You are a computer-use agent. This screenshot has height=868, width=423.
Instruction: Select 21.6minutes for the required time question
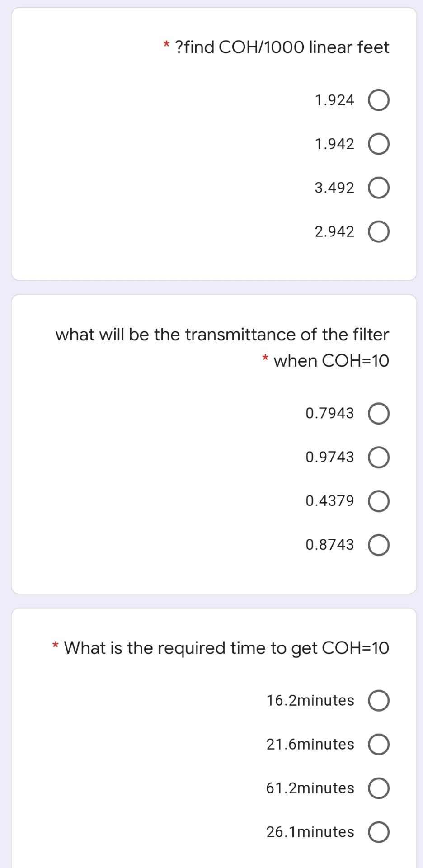click(380, 745)
